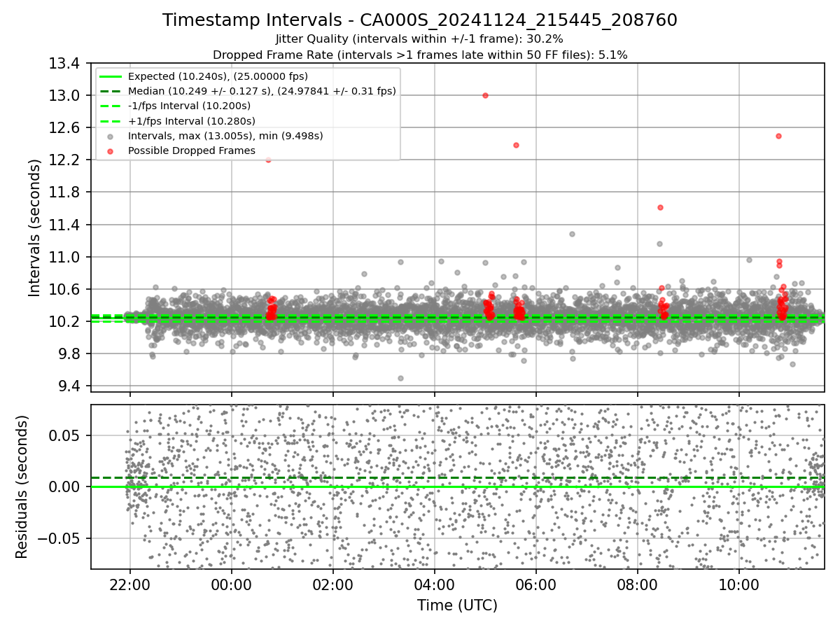Click the lowest gray interval point near 9.5 seconds

point(400,378)
